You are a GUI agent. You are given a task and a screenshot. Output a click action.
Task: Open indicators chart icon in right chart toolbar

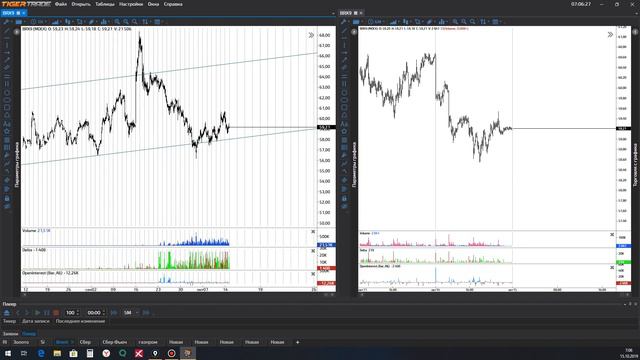pyautogui.click(x=393, y=22)
